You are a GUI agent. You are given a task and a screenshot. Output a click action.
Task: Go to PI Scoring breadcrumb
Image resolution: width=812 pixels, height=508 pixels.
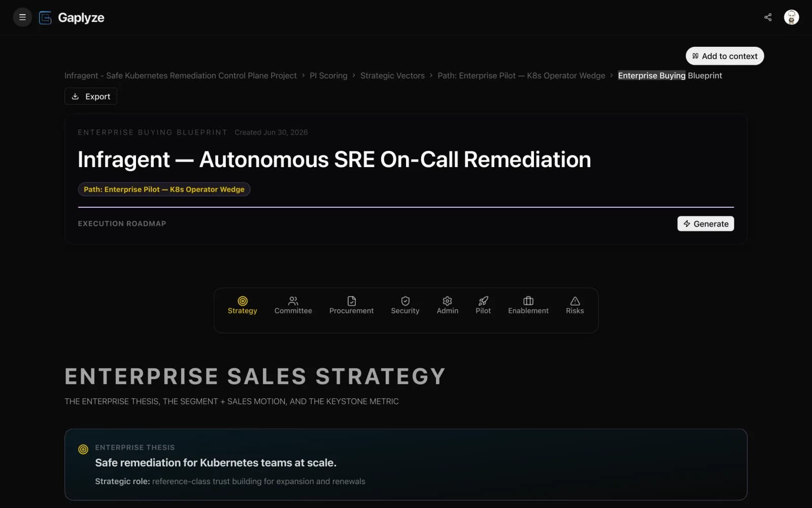point(328,76)
